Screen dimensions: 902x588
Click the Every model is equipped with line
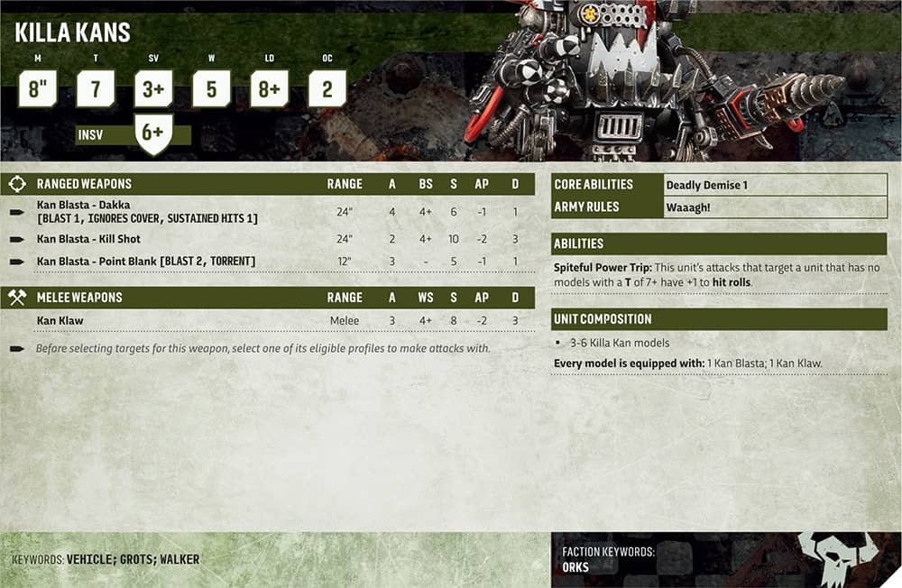coord(688,363)
